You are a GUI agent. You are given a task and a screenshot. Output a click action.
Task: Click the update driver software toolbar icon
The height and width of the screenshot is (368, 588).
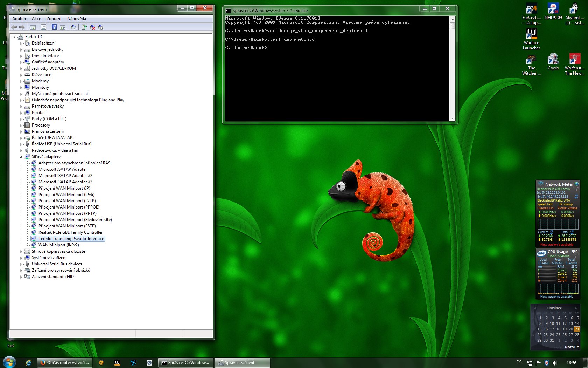tap(84, 27)
